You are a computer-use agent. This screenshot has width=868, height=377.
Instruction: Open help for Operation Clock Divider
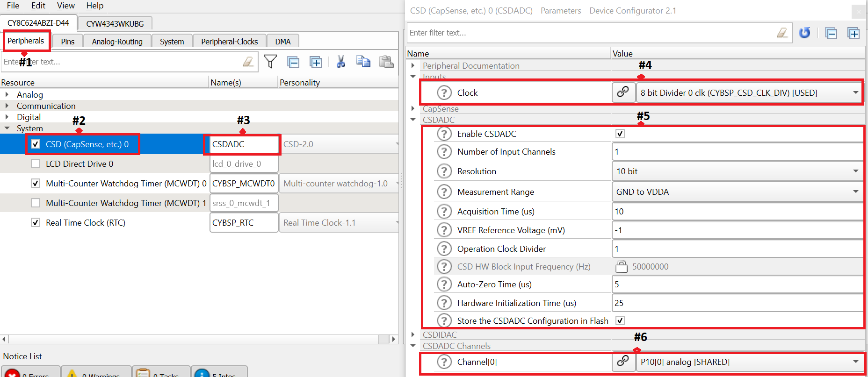(444, 249)
